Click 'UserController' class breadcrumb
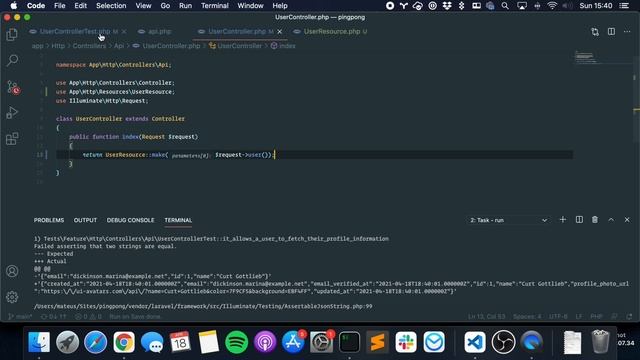The width and height of the screenshot is (640, 360). pyautogui.click(x=240, y=46)
